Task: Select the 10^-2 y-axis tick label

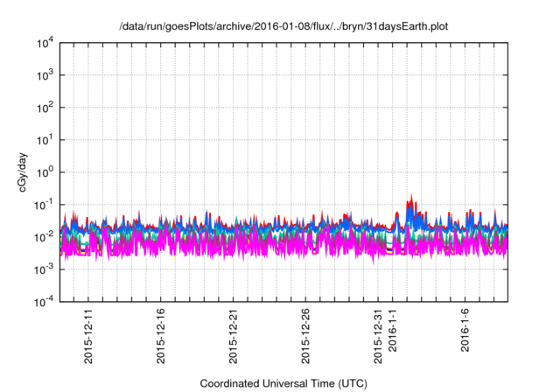Action: (x=43, y=236)
